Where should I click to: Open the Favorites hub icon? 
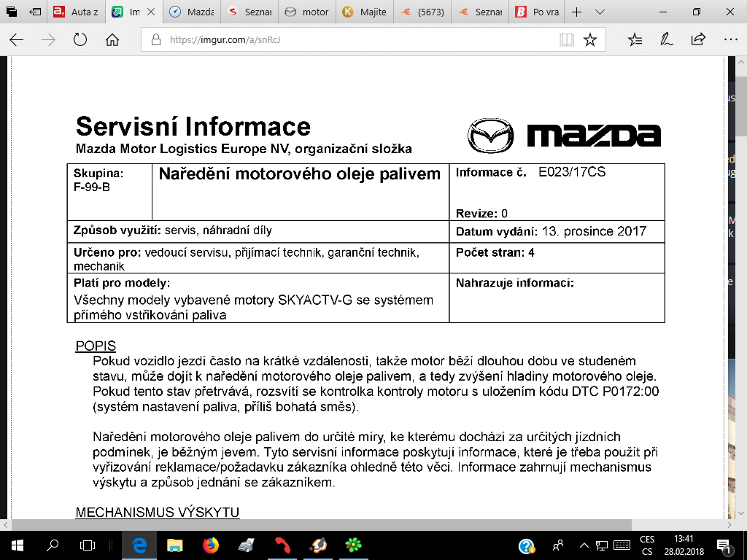pyautogui.click(x=635, y=40)
